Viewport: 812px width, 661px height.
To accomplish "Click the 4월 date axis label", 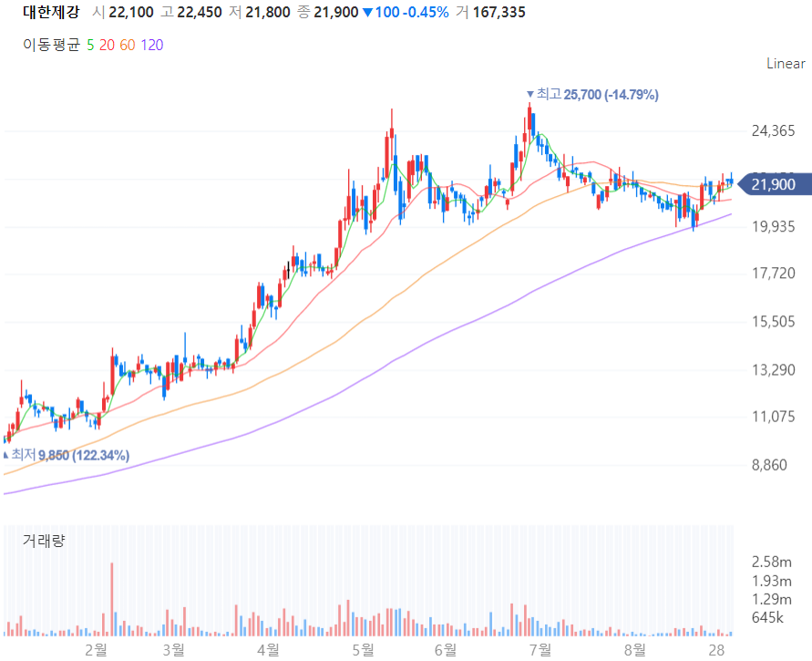I will coord(268,649).
